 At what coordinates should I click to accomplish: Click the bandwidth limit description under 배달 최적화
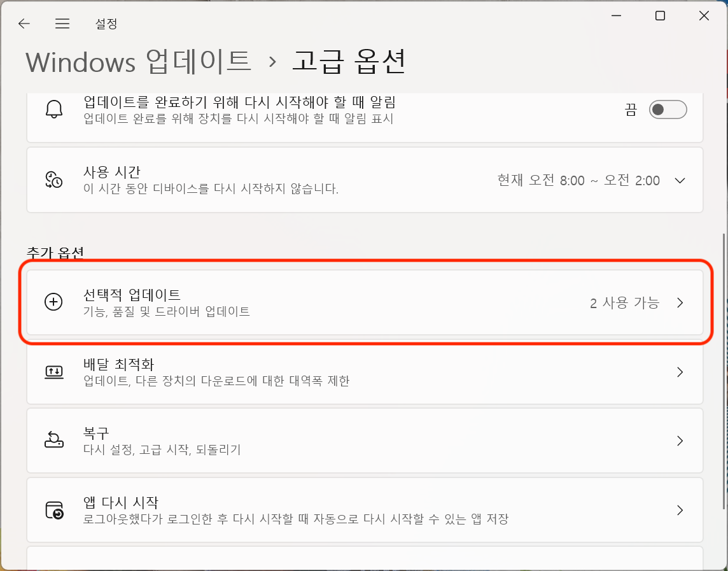coord(216,381)
